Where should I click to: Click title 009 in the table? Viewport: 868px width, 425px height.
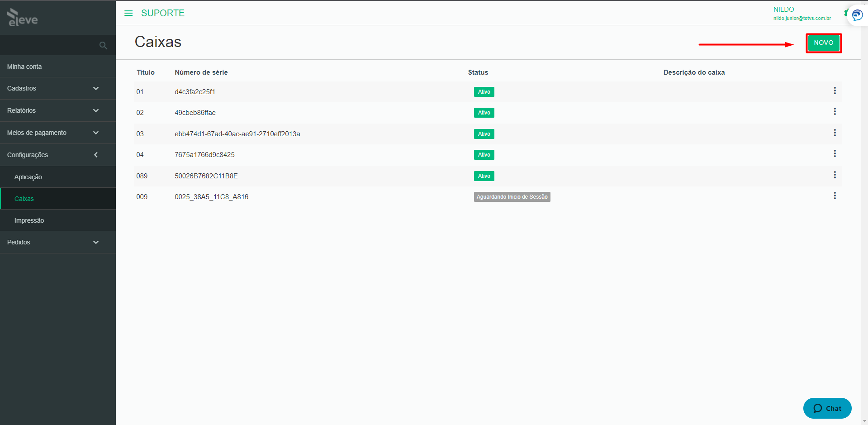[x=142, y=197]
